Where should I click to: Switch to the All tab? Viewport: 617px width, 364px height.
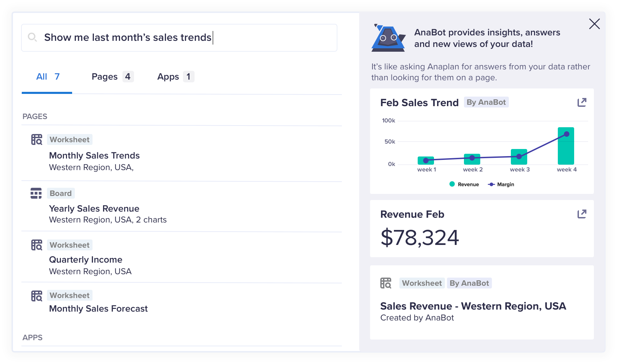pyautogui.click(x=47, y=77)
